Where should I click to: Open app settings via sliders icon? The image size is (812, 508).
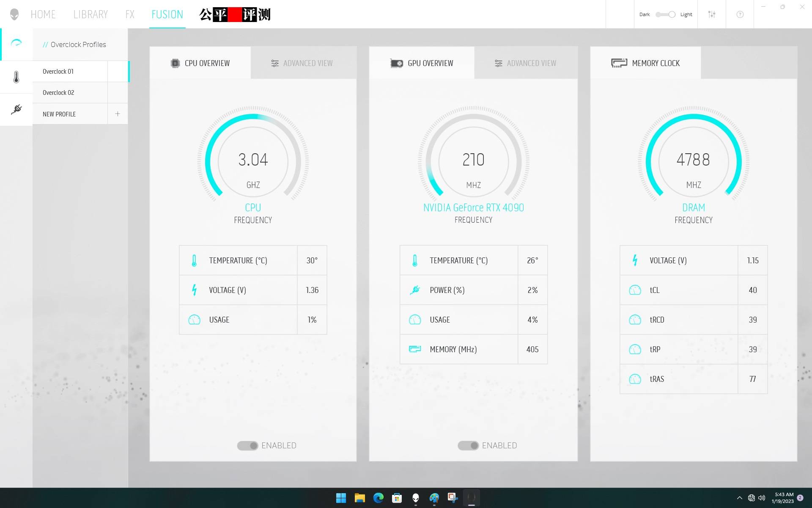coord(712,14)
